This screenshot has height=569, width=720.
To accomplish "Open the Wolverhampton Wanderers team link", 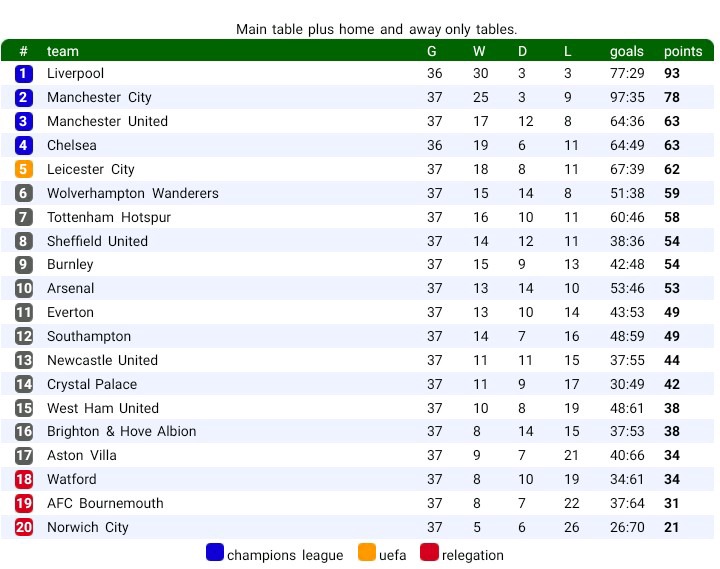I will (132, 194).
